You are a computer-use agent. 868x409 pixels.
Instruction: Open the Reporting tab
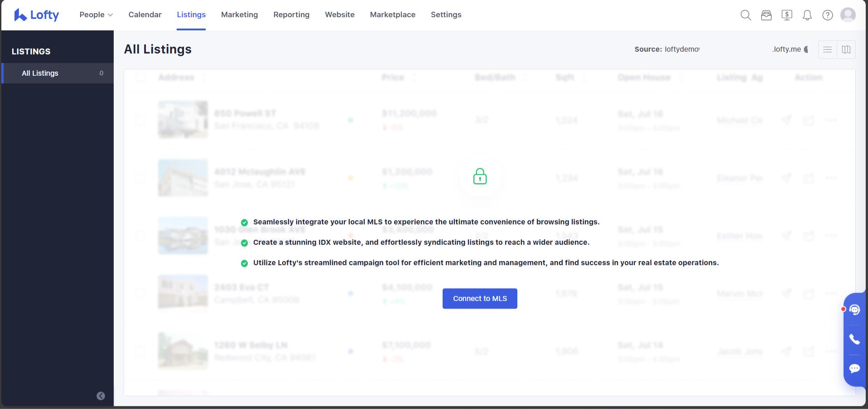[x=291, y=15]
